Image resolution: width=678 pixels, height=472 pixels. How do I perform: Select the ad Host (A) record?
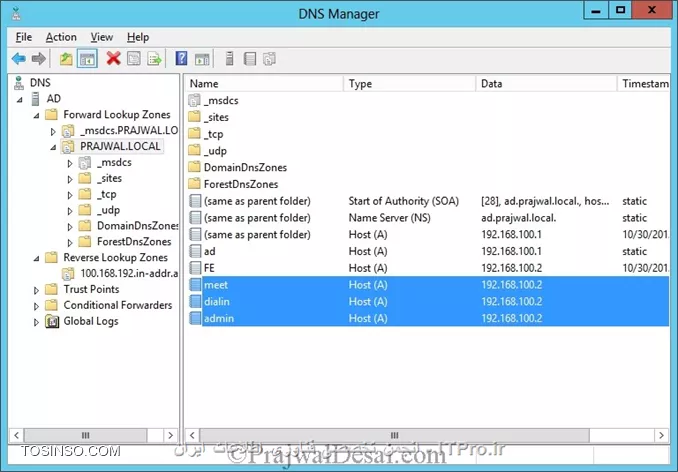(x=428, y=251)
